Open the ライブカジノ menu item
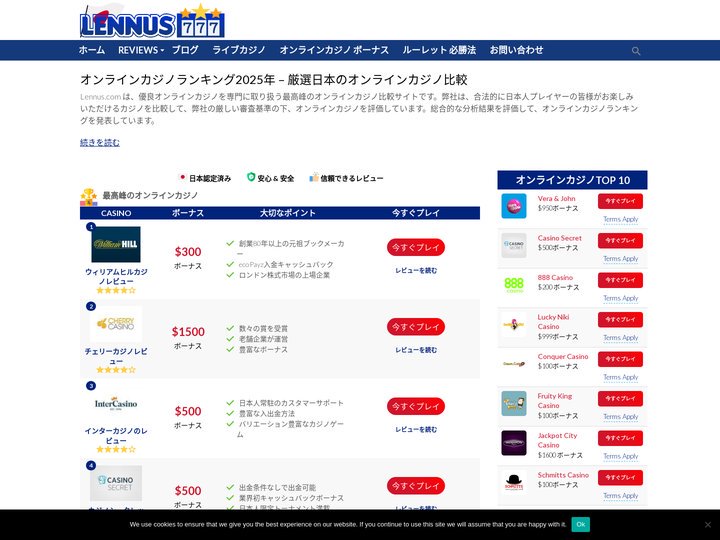The width and height of the screenshot is (720, 540). (239, 50)
